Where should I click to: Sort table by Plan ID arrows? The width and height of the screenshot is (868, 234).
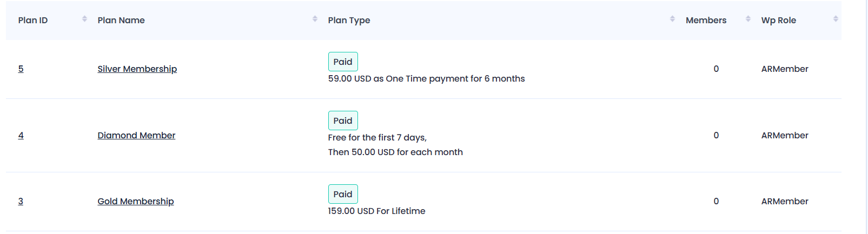pyautogui.click(x=84, y=19)
